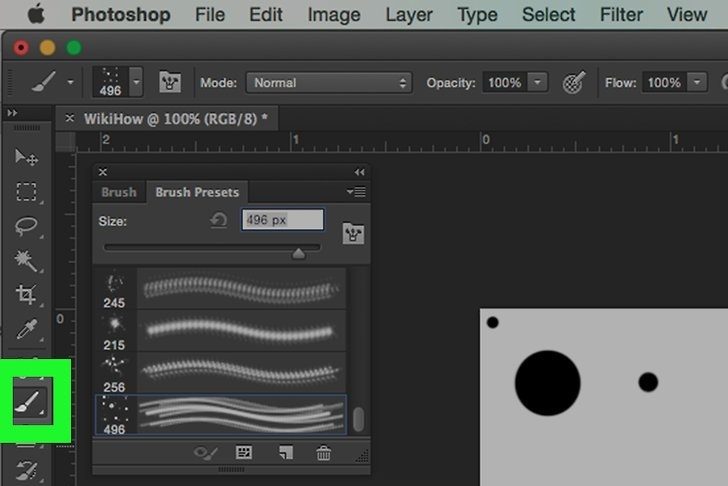Image resolution: width=728 pixels, height=486 pixels.
Task: Select the Rectangular Marquee tool
Action: pos(27,192)
